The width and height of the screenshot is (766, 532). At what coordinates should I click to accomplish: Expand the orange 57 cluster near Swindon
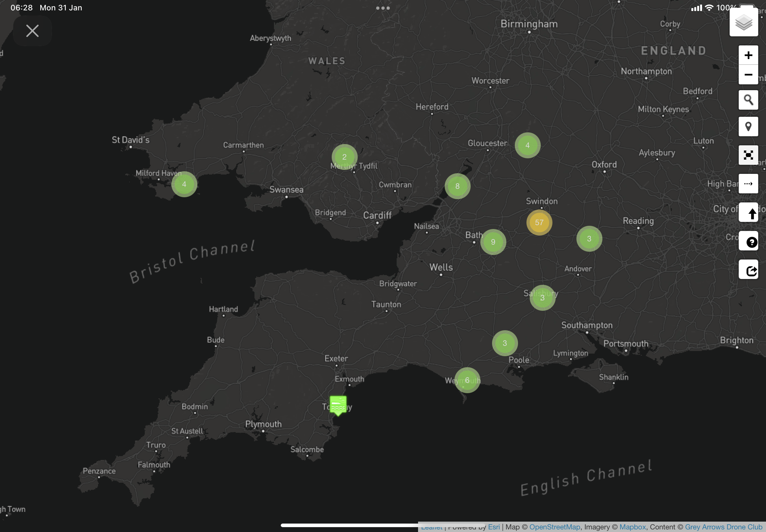click(x=539, y=222)
